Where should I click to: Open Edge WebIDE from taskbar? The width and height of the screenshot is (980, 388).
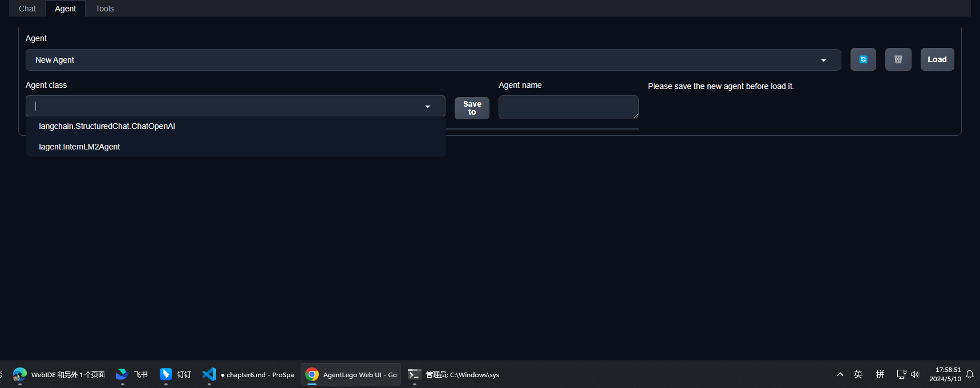pos(59,375)
